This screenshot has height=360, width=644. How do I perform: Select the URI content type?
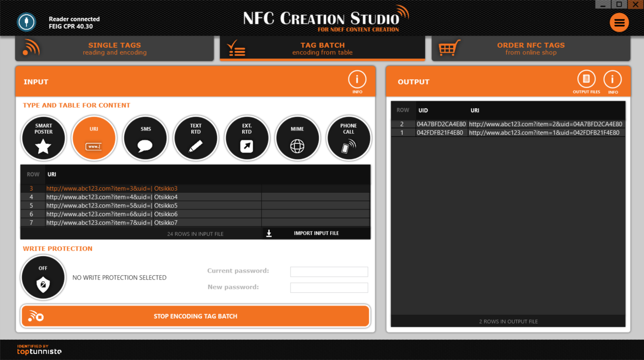94,138
